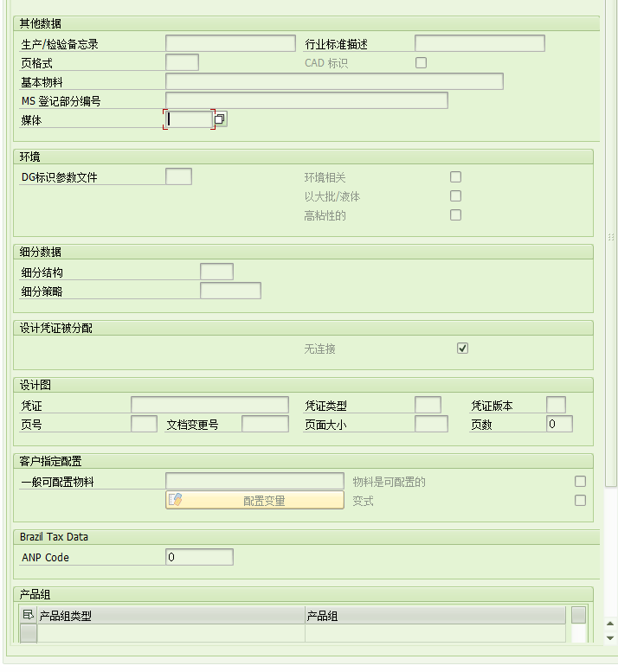Toggle the 高粘性的 checkbox

455,215
